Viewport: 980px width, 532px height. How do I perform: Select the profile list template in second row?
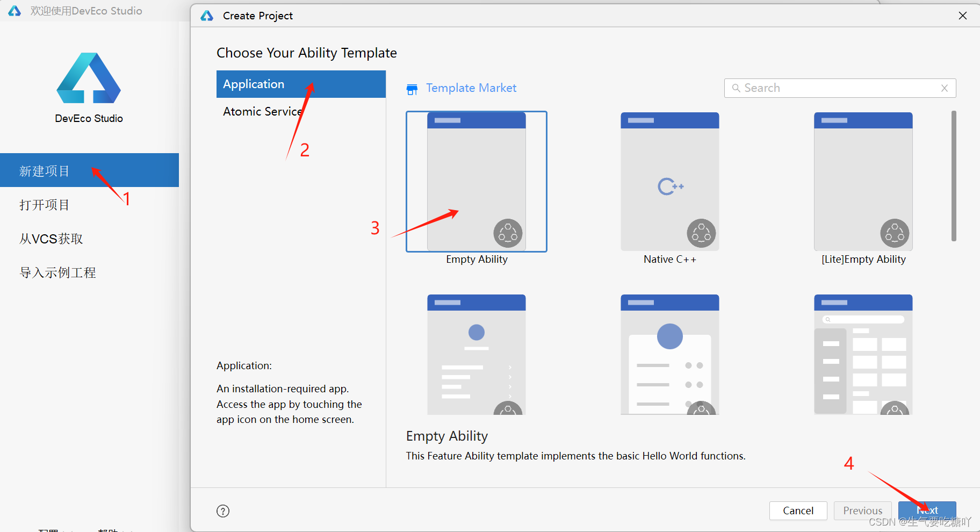pyautogui.click(x=477, y=355)
